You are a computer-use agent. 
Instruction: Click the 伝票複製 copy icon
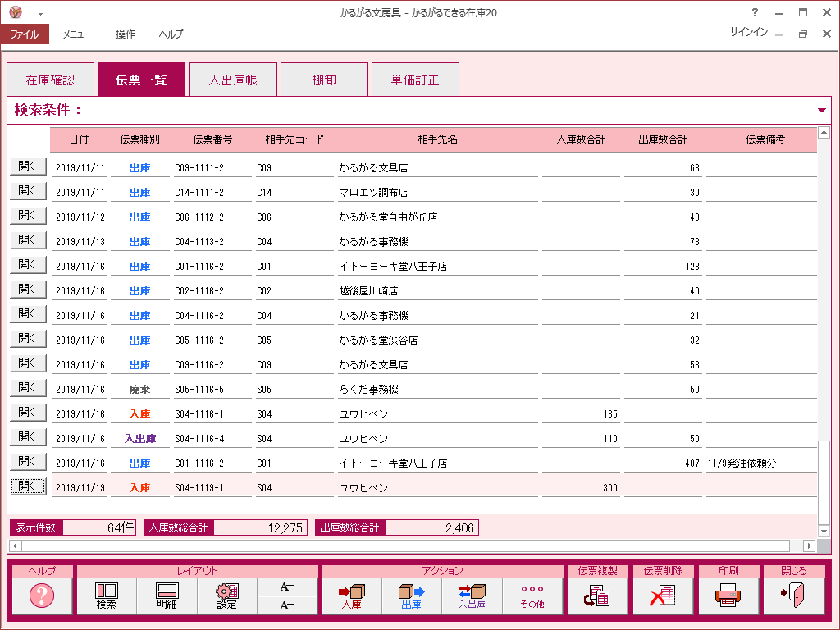click(597, 596)
